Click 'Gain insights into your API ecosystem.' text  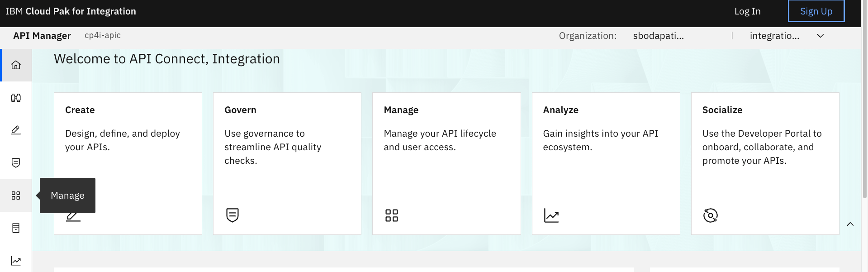601,140
